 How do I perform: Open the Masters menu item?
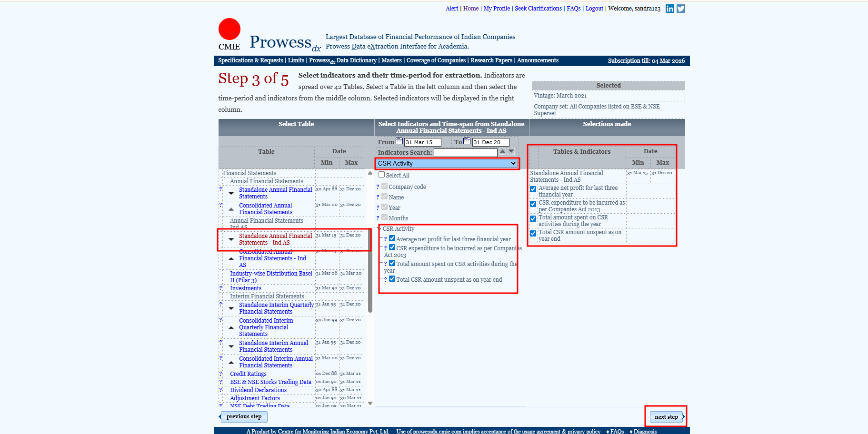pos(391,60)
